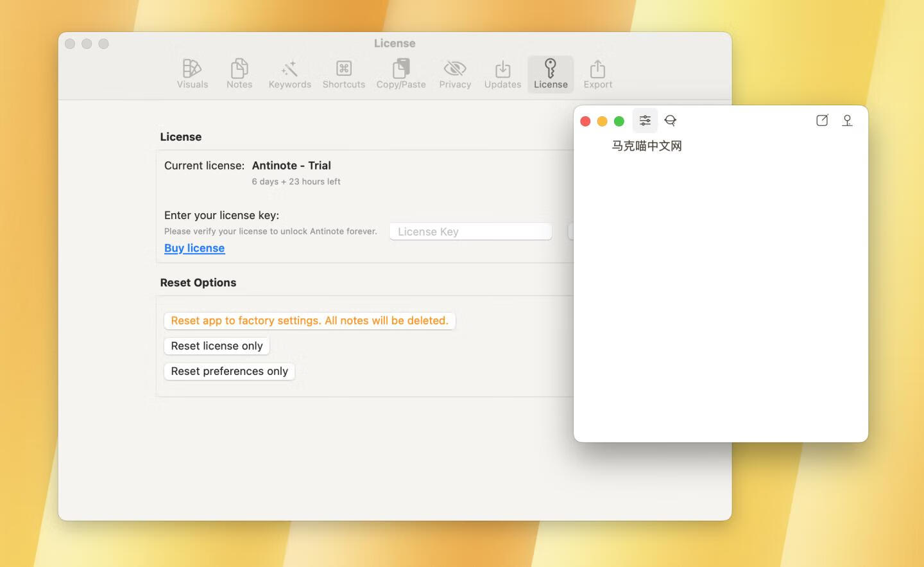
Task: Open the Export preferences pane
Action: (597, 73)
